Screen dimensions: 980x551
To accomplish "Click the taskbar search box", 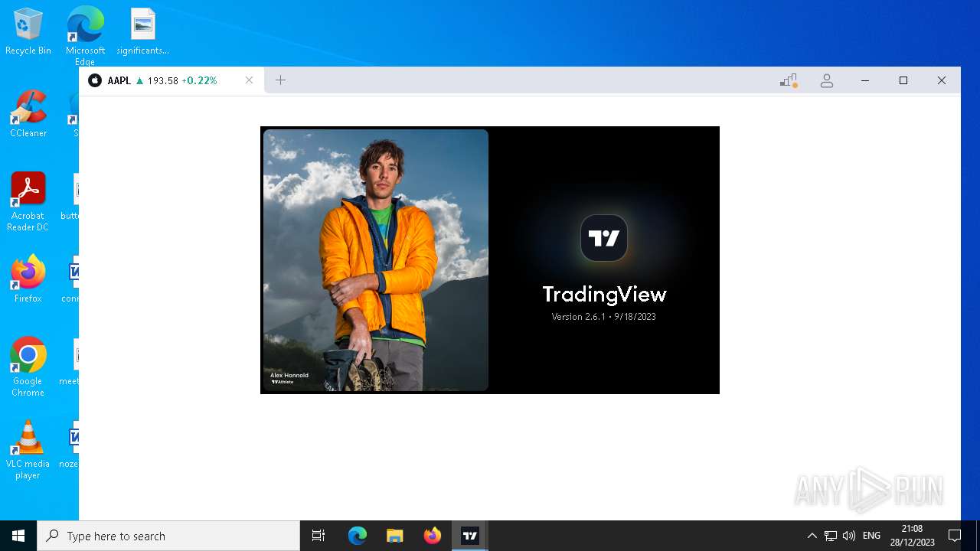I will tap(168, 536).
